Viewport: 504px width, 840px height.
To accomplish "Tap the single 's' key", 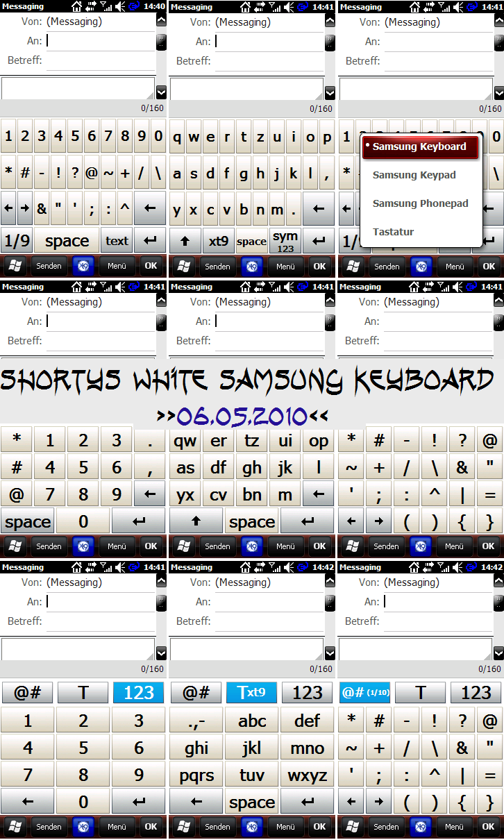I will [x=194, y=173].
